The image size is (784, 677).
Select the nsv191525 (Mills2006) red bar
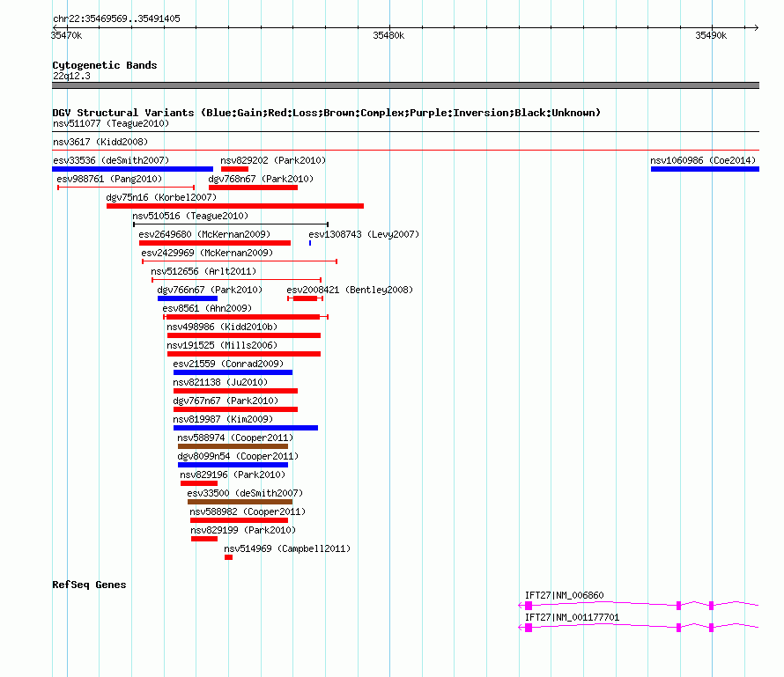244,354
